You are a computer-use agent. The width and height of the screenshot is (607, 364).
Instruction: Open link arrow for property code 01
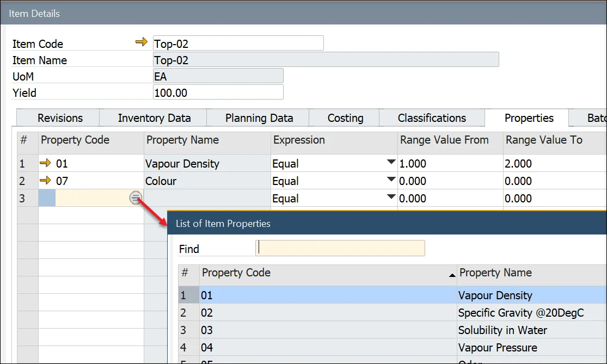(46, 163)
